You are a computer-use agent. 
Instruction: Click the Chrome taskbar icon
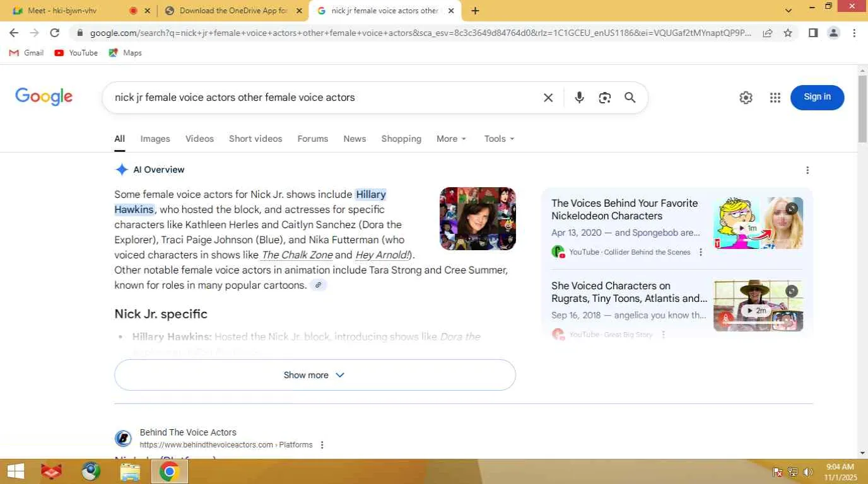(x=169, y=471)
